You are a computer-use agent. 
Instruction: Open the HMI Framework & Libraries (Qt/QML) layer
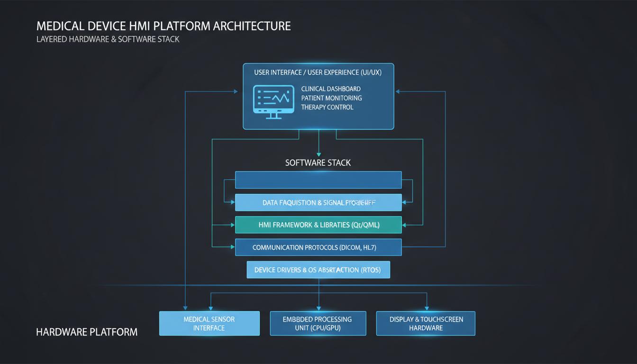318,225
